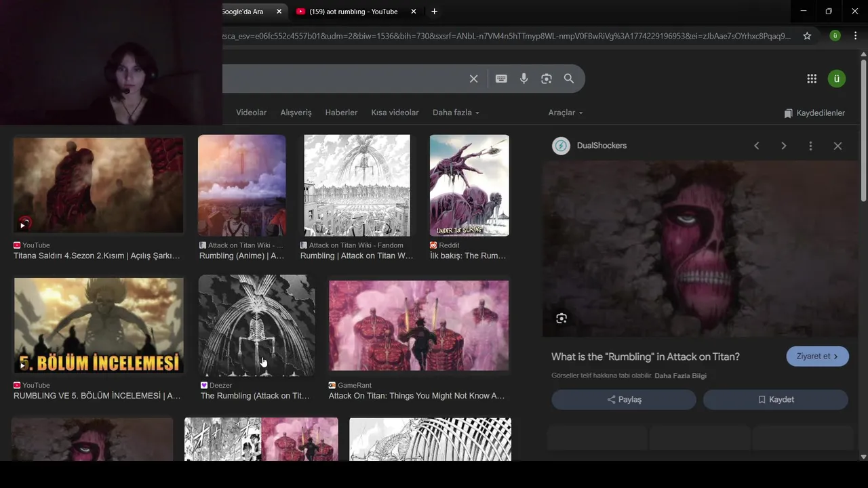Open the Videolar search filter
The height and width of the screenshot is (488, 868).
click(251, 113)
